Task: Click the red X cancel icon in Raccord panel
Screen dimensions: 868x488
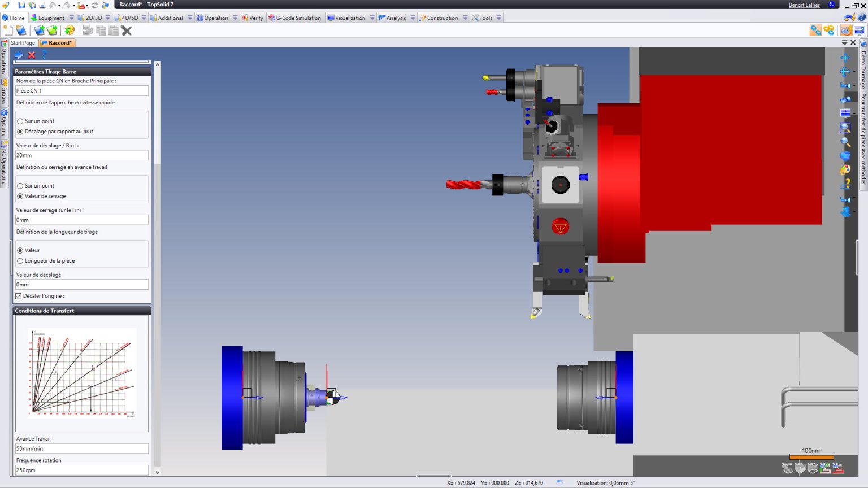Action: click(x=31, y=55)
